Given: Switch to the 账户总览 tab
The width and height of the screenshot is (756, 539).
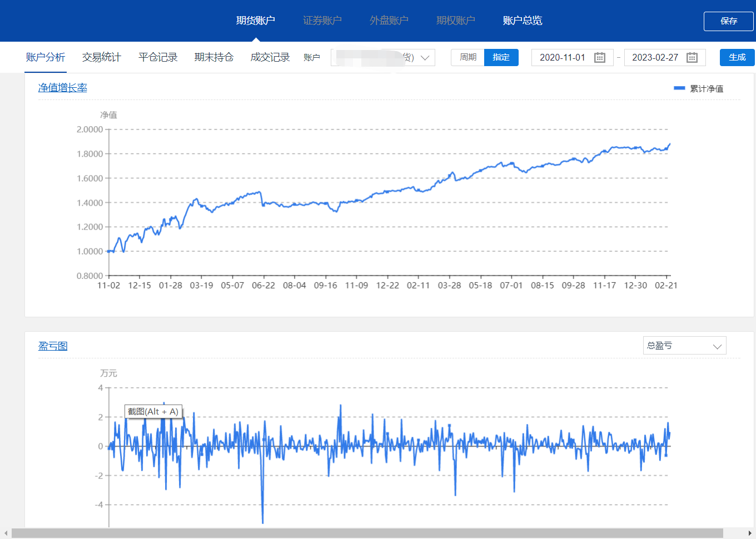Looking at the screenshot, I should 522,21.
